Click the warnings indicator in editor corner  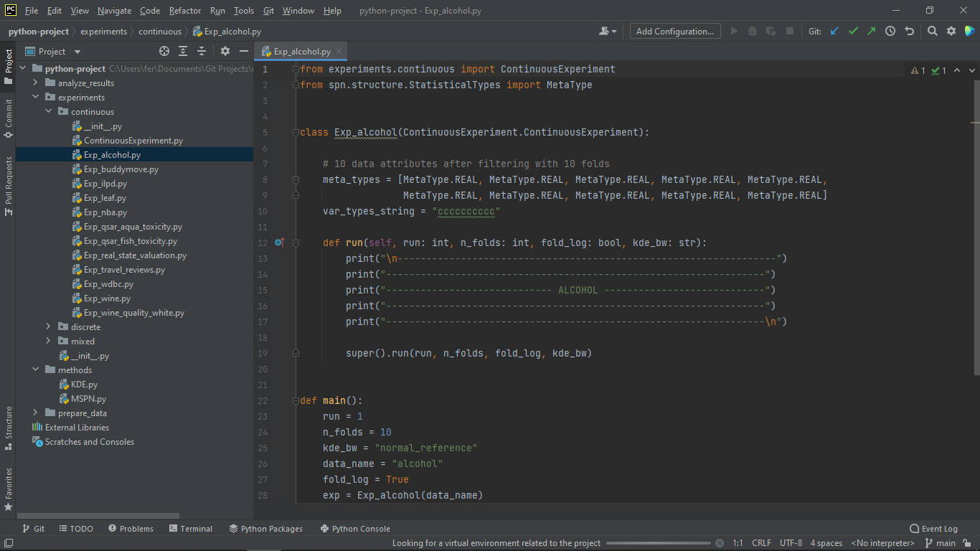[x=918, y=70]
